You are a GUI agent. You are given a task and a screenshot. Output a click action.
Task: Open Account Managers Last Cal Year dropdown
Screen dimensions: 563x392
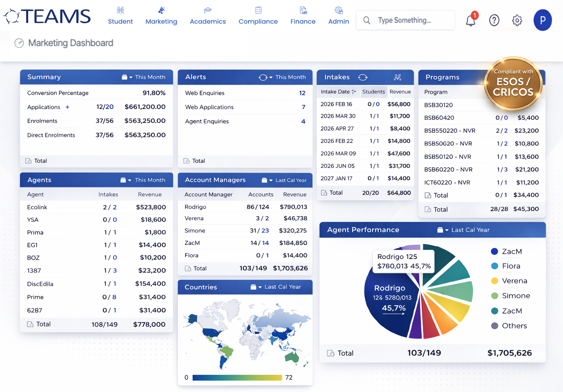click(x=284, y=180)
